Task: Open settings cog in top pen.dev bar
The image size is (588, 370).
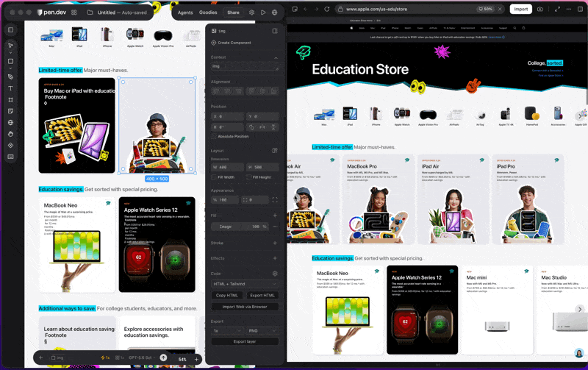Action: coord(251,13)
